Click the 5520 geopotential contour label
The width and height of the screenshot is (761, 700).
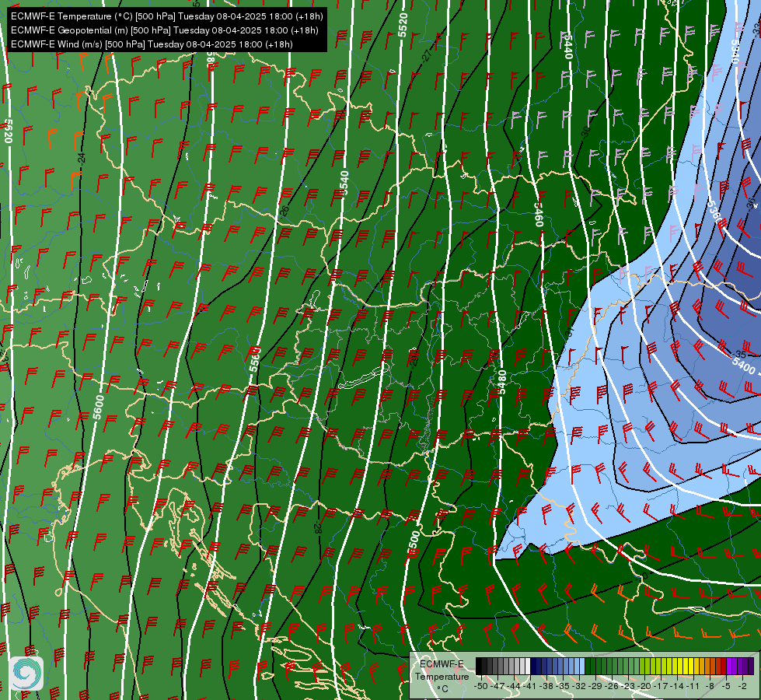[403, 25]
